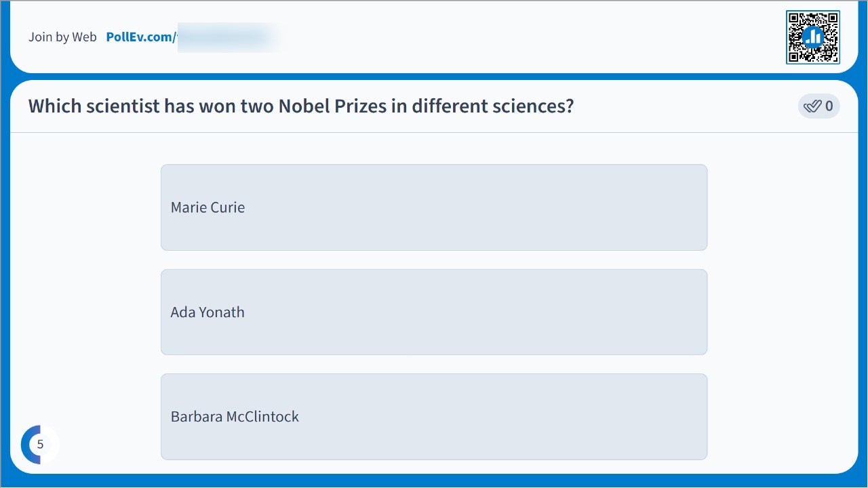The height and width of the screenshot is (488, 868).
Task: Click the blue arc of the timer
Action: point(26,445)
